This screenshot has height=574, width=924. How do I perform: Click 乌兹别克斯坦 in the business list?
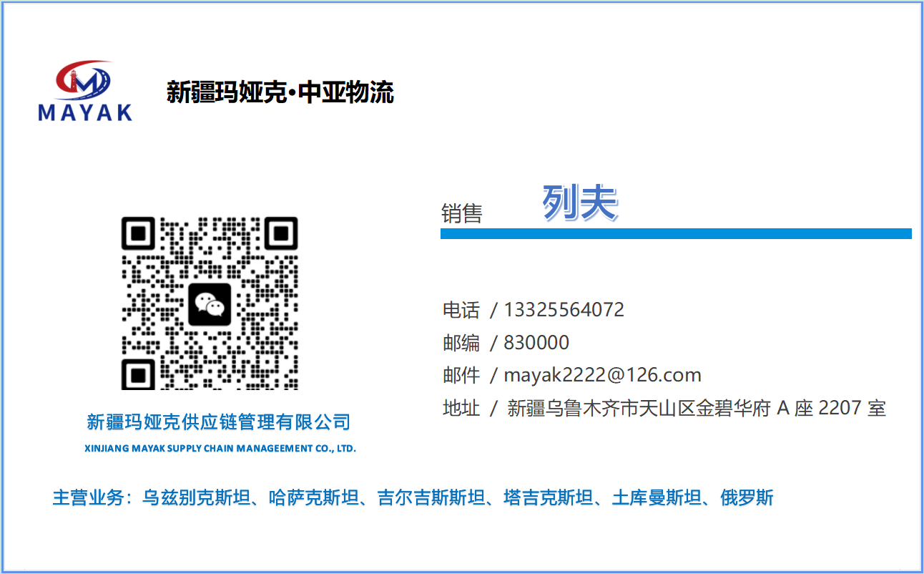click(x=196, y=498)
